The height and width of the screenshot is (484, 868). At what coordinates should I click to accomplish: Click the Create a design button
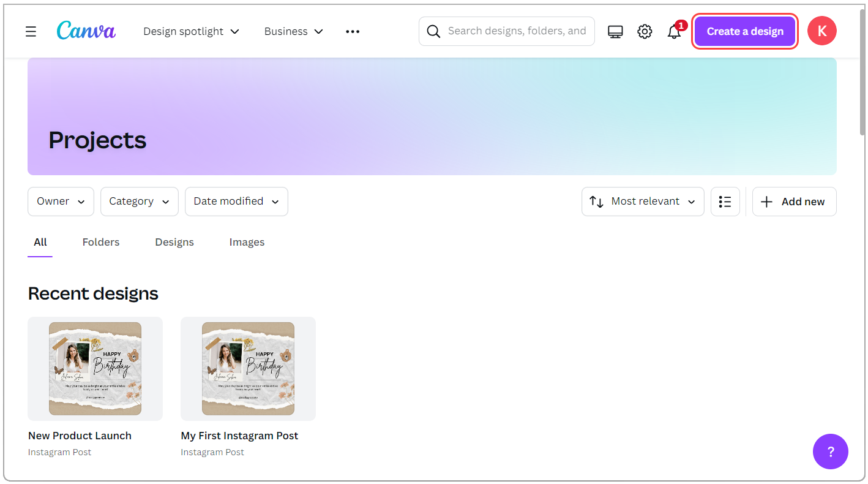pyautogui.click(x=744, y=31)
